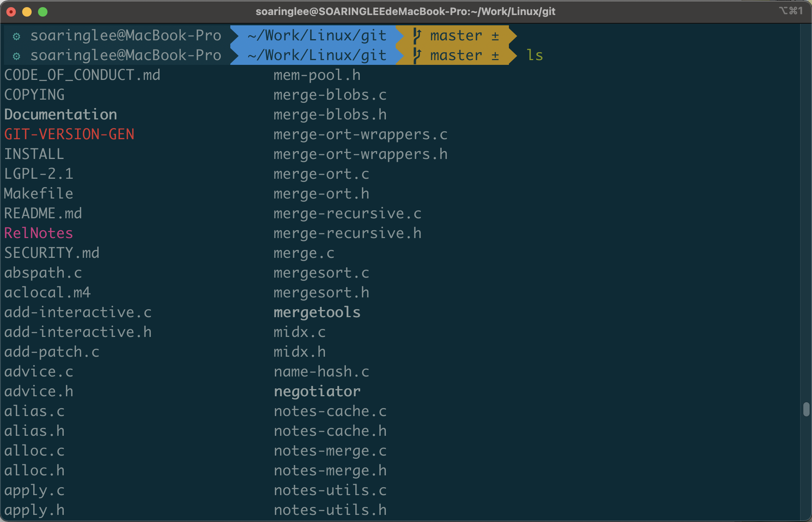The height and width of the screenshot is (522, 812).
Task: Click the alloc.h file name
Action: [34, 471]
